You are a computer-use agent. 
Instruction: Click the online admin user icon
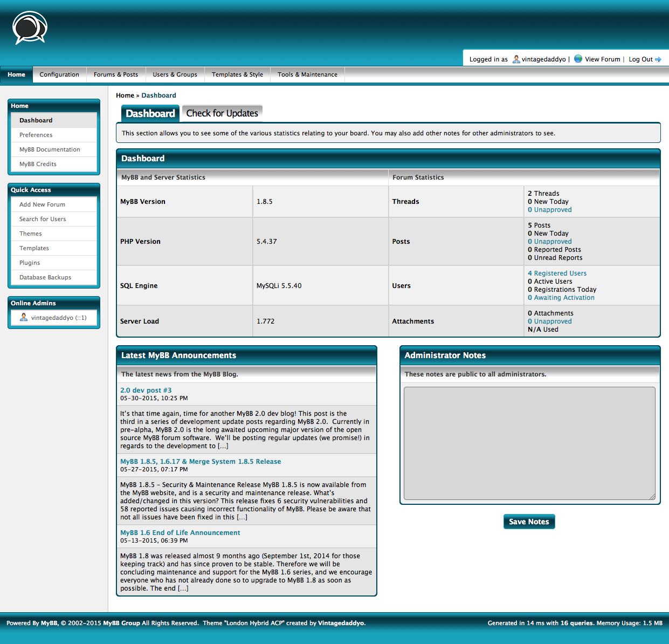click(24, 318)
